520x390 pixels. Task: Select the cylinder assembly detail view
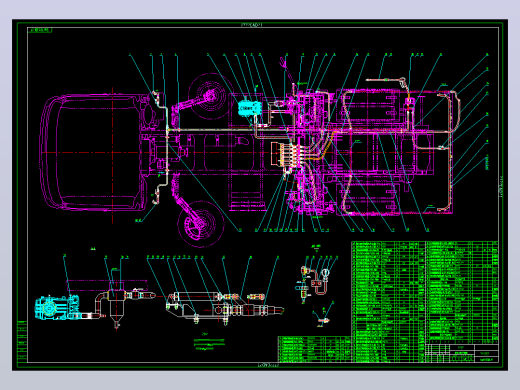[x=224, y=307]
